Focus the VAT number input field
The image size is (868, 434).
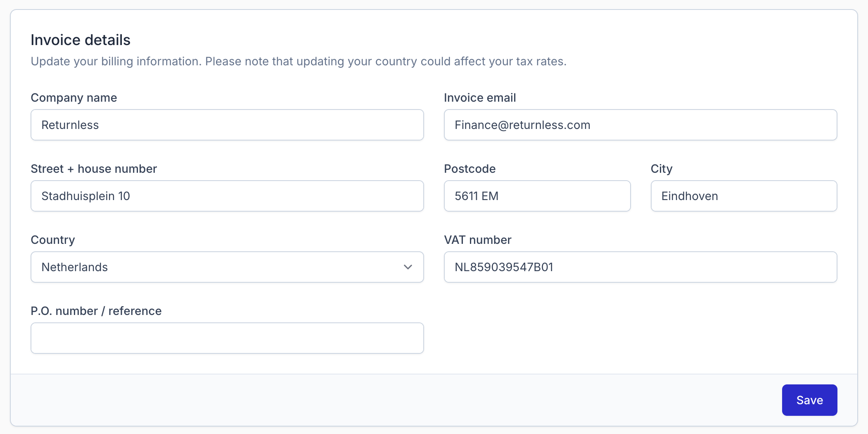pyautogui.click(x=640, y=267)
